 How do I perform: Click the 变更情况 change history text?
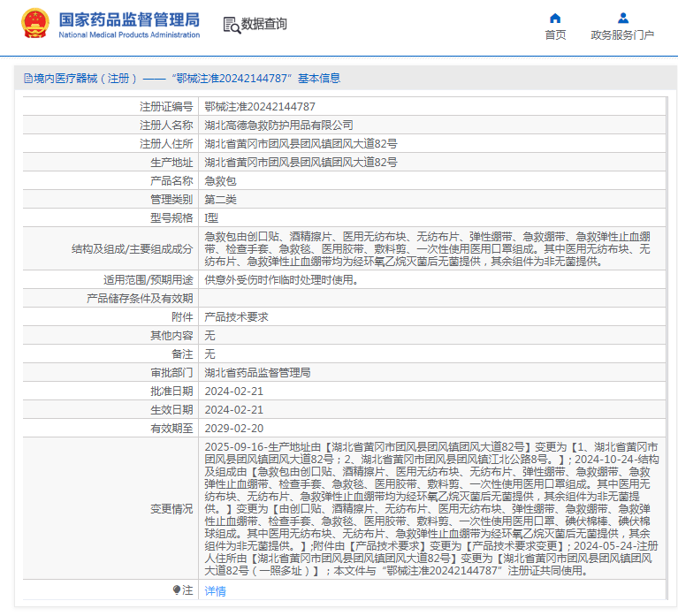click(430, 508)
